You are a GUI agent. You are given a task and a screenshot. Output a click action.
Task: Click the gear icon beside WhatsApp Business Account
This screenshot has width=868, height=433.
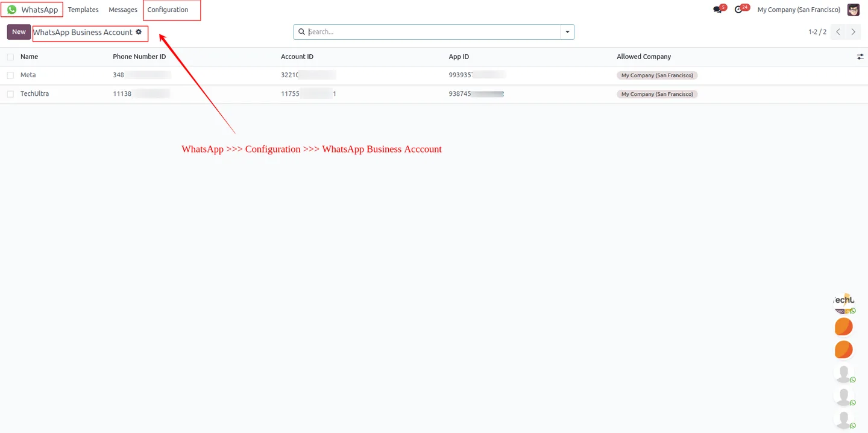[139, 32]
